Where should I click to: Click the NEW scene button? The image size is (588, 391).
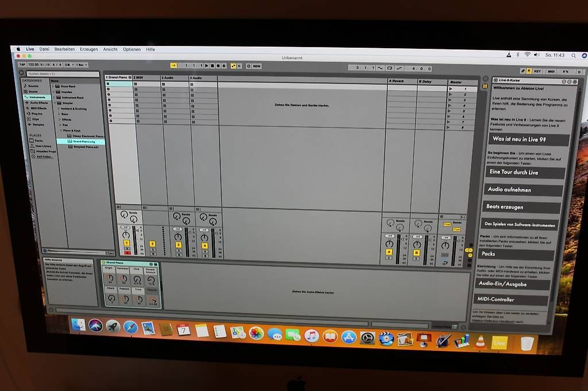click(x=257, y=66)
